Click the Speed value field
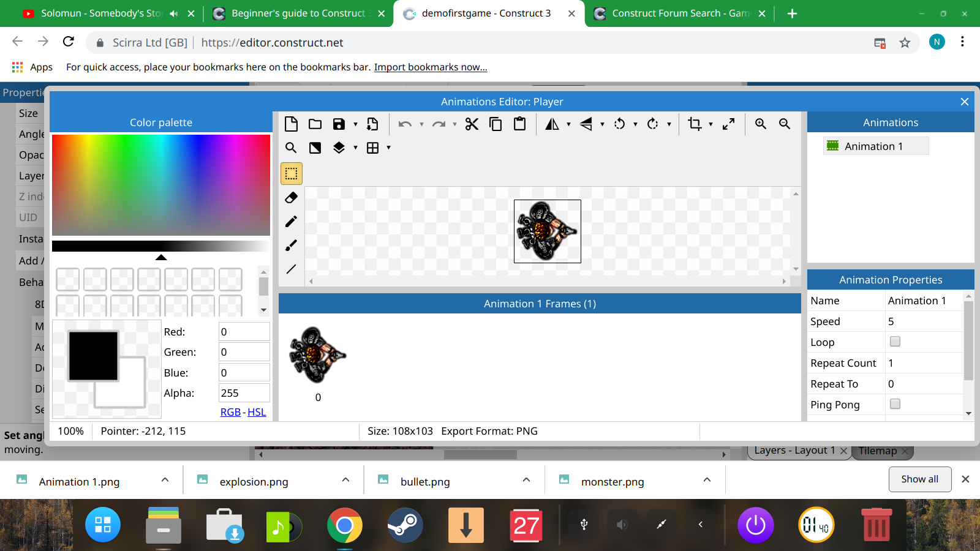 click(x=924, y=321)
